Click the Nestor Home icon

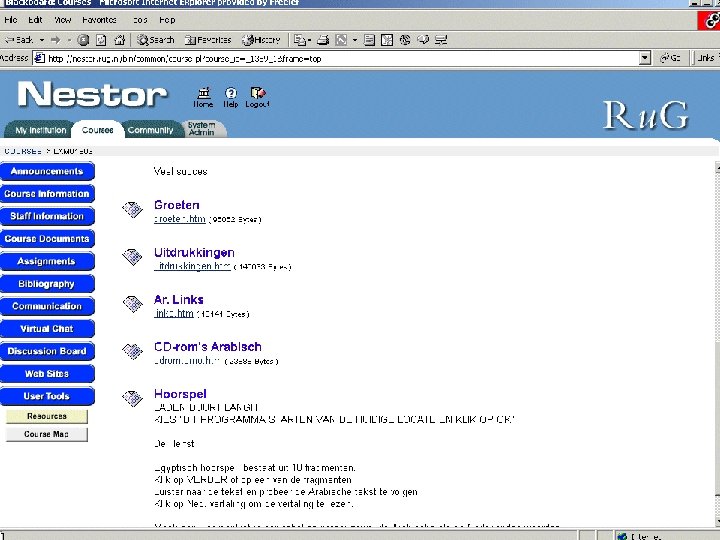point(203,97)
